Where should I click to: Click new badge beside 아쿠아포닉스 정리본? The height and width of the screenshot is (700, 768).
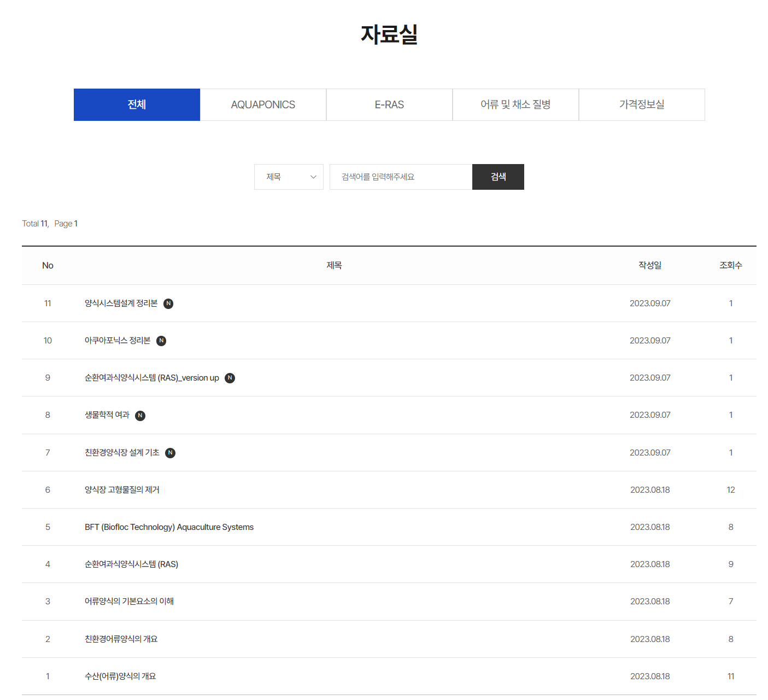pyautogui.click(x=161, y=341)
